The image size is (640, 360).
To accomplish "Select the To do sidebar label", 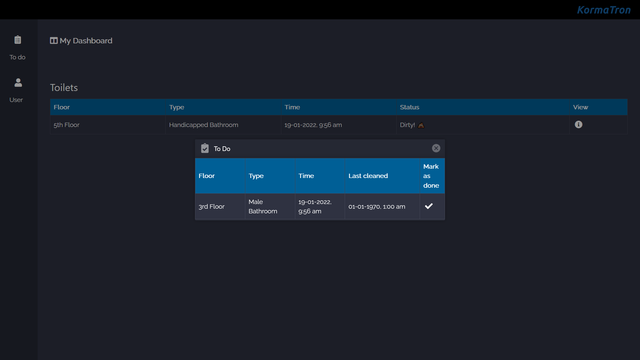I will point(18,57).
